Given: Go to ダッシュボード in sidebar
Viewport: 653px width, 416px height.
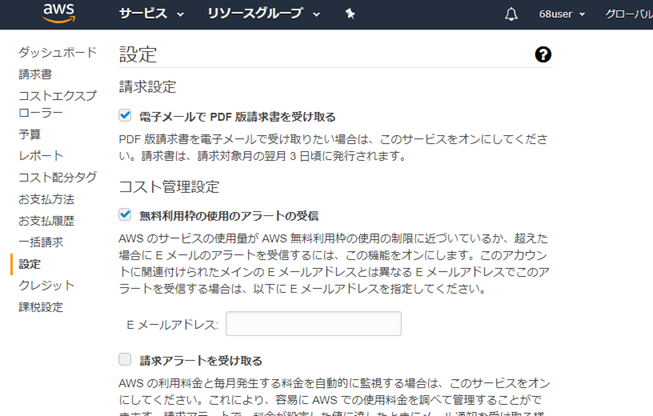Looking at the screenshot, I should (57, 52).
